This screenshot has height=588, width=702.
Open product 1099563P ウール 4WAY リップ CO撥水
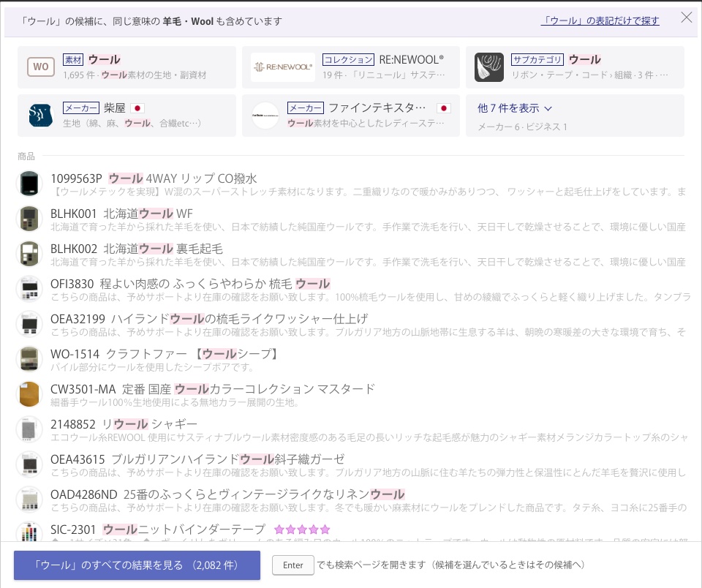[351, 184]
